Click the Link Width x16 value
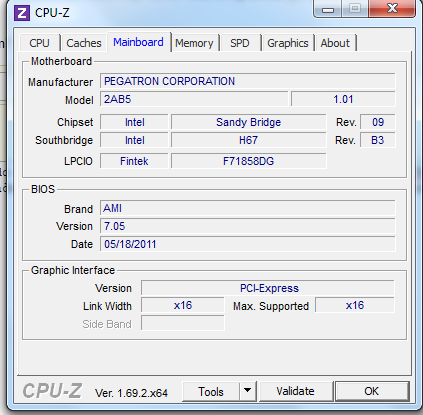Screen dimensions: 423x415 tap(183, 306)
